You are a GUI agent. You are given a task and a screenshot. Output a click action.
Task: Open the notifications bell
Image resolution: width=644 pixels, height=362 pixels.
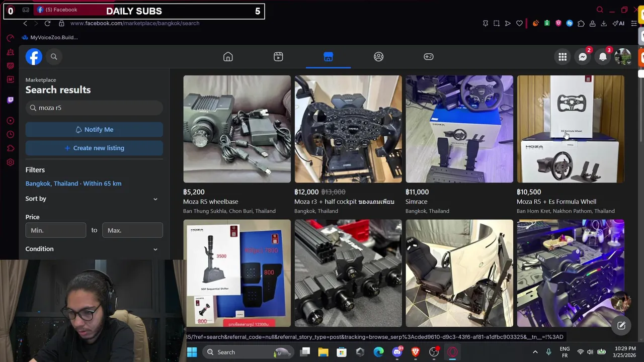pyautogui.click(x=603, y=57)
